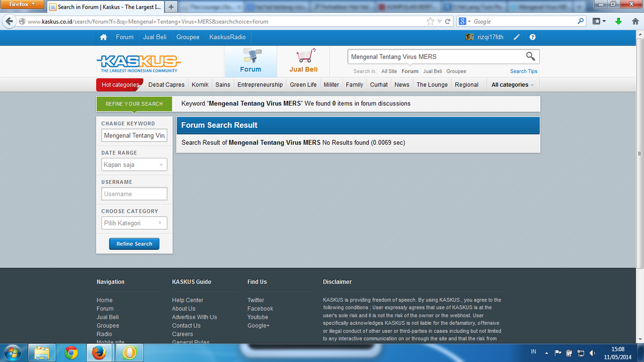Open the The Lounge category
This screenshot has height=362, width=644.
point(432,85)
